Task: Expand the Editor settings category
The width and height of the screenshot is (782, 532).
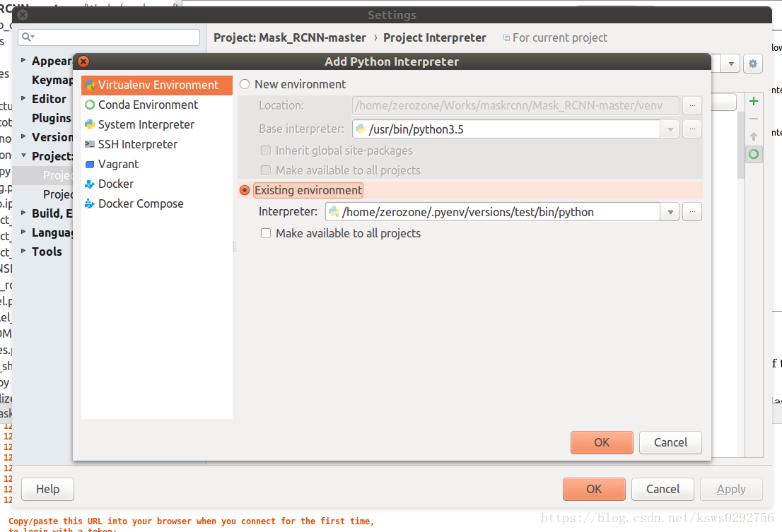Action: tap(23, 98)
